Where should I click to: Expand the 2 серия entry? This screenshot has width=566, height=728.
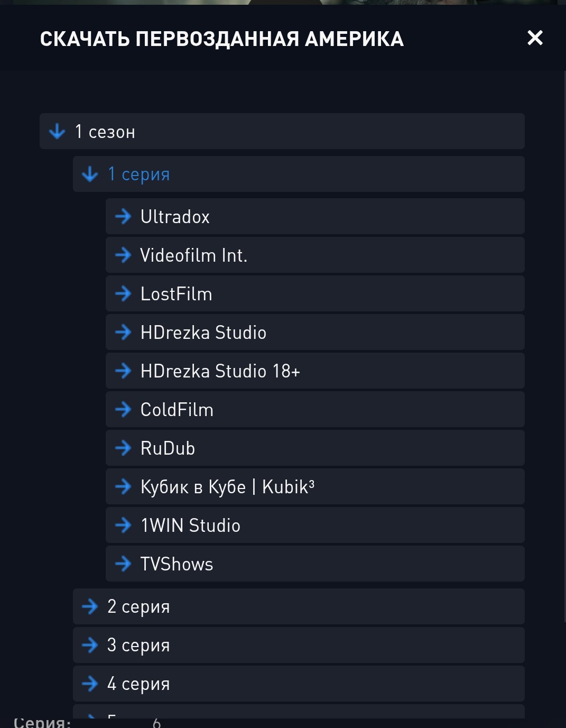[x=299, y=606]
